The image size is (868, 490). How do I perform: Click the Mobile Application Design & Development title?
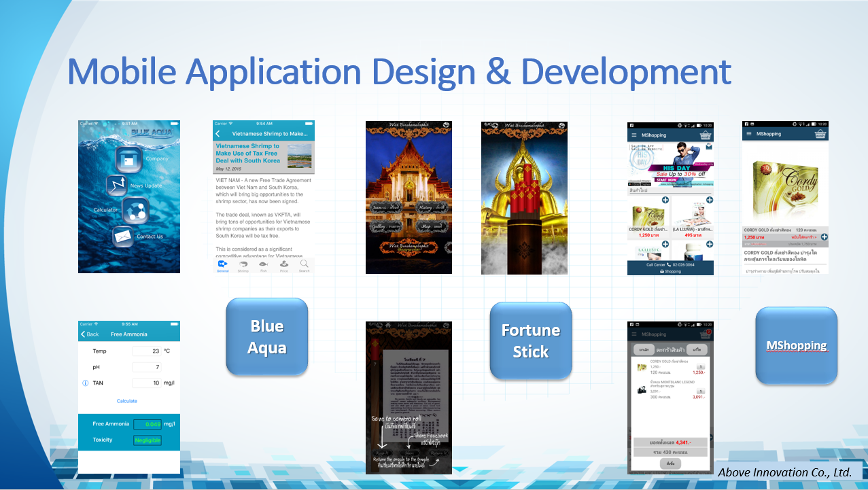point(399,71)
